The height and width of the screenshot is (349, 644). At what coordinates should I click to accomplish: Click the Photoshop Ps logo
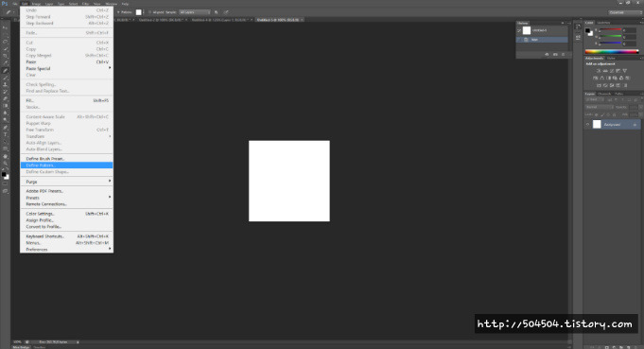(x=5, y=4)
